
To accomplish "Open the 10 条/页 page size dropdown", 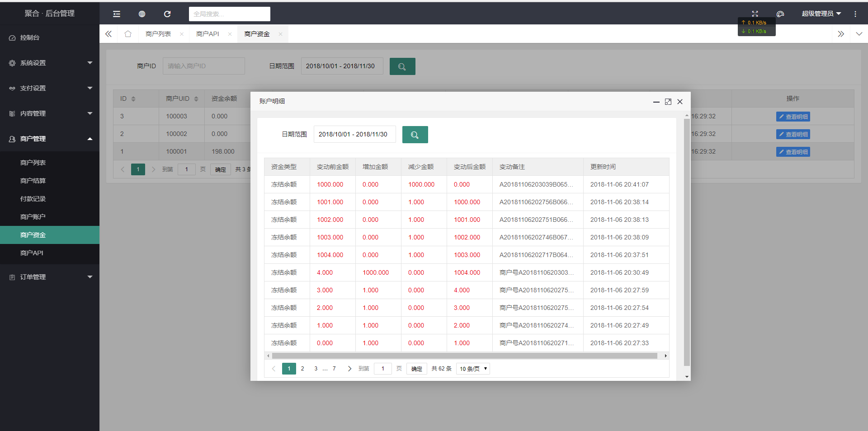I will [473, 369].
